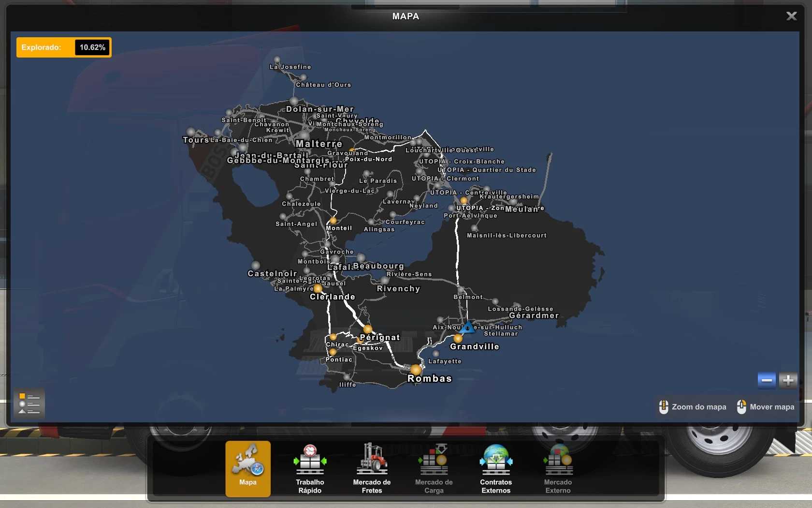
Task: Select the Chirac city marker
Action: coord(333,337)
